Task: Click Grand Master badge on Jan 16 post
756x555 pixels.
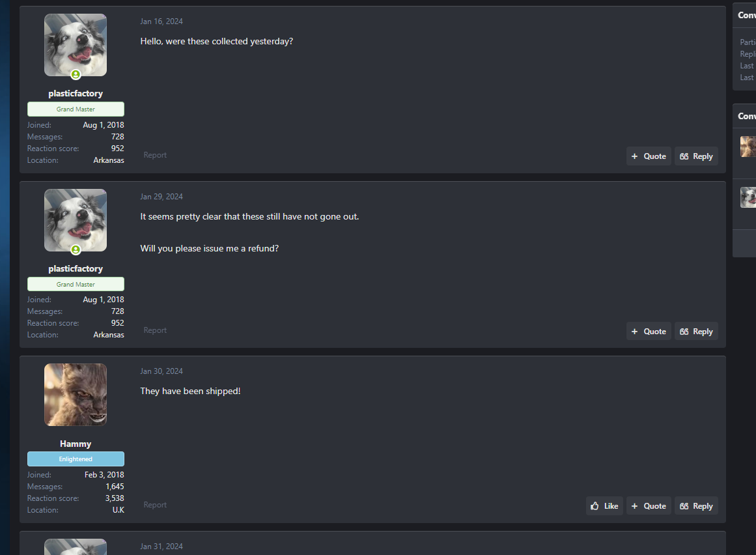Action: click(x=76, y=109)
